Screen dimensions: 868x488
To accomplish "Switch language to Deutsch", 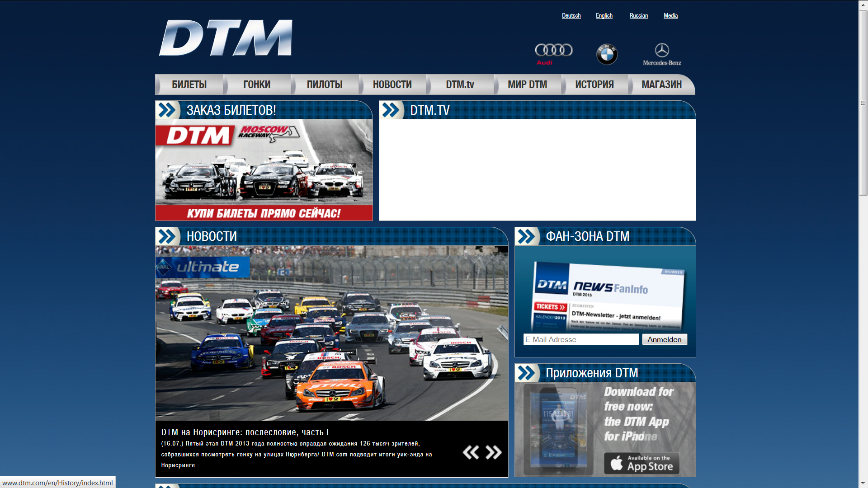I will [x=571, y=16].
